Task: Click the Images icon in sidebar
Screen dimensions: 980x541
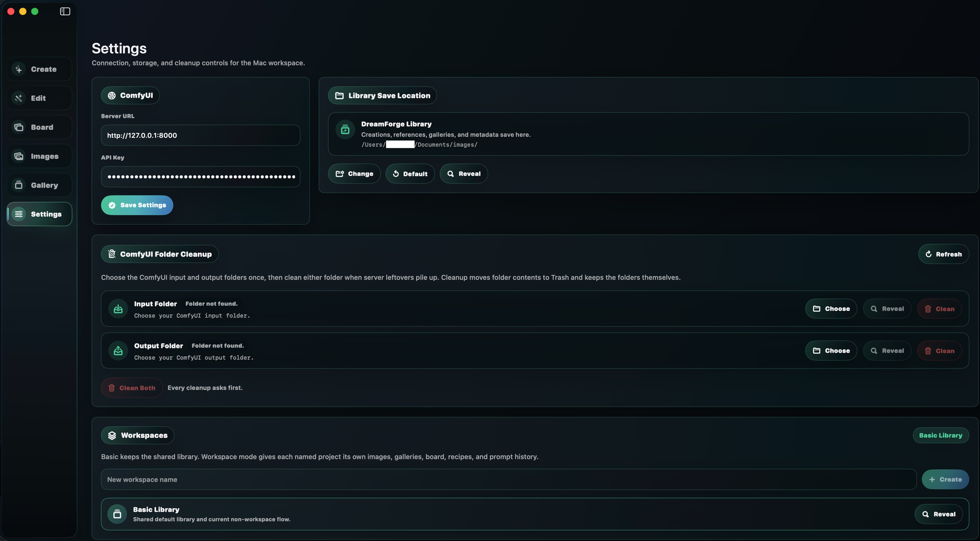Action: pyautogui.click(x=19, y=156)
